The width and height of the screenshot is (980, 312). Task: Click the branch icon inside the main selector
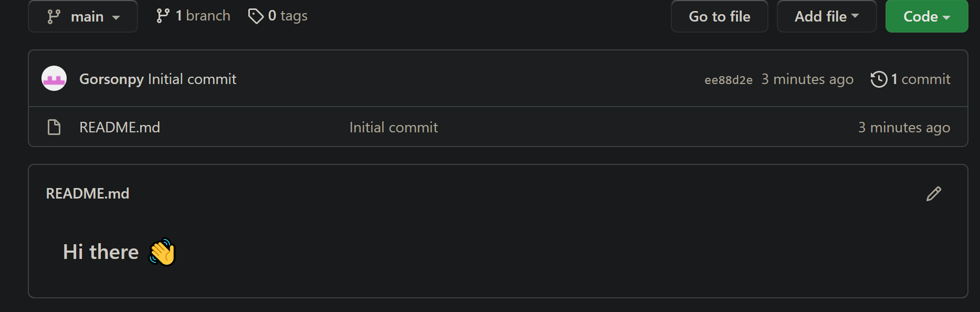(53, 16)
